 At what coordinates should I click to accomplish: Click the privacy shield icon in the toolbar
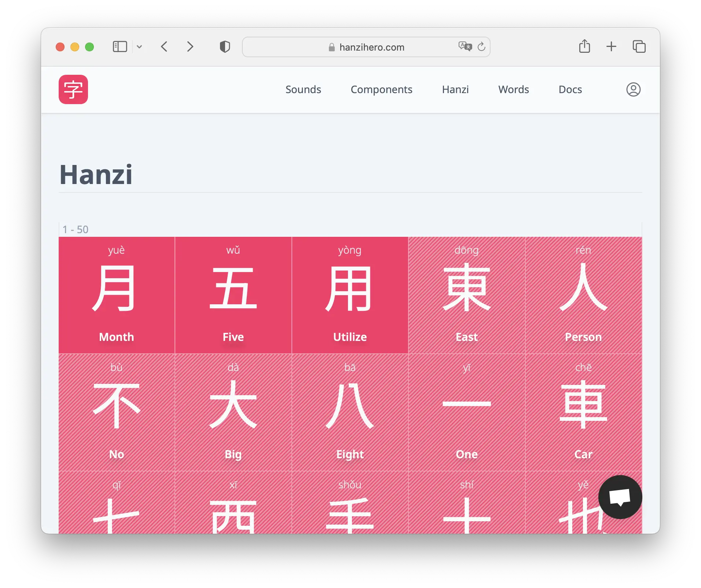(x=225, y=47)
